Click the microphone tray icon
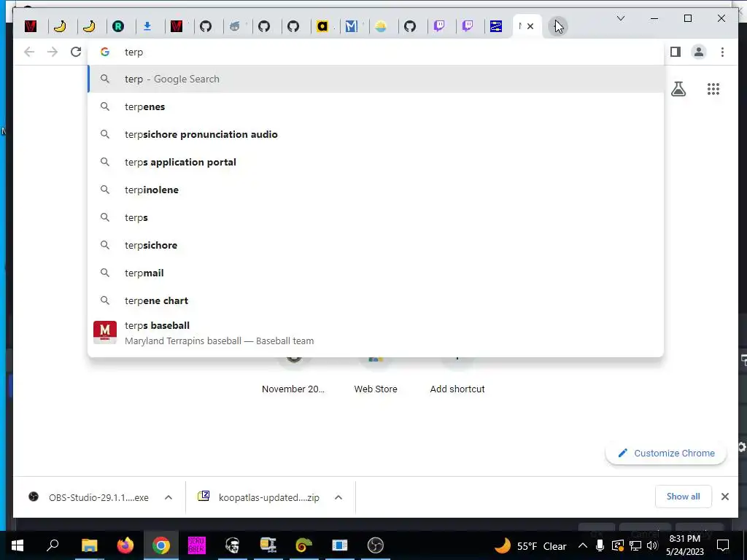This screenshot has width=747, height=560. [x=600, y=545]
